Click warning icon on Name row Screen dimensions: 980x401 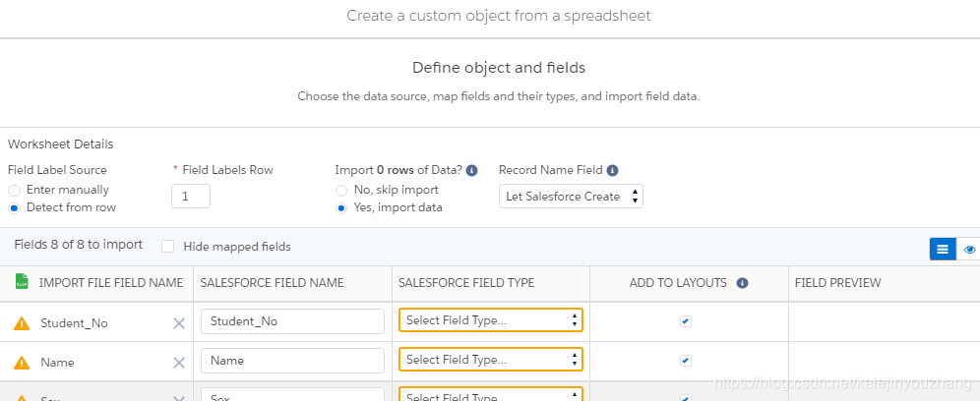pyautogui.click(x=22, y=362)
